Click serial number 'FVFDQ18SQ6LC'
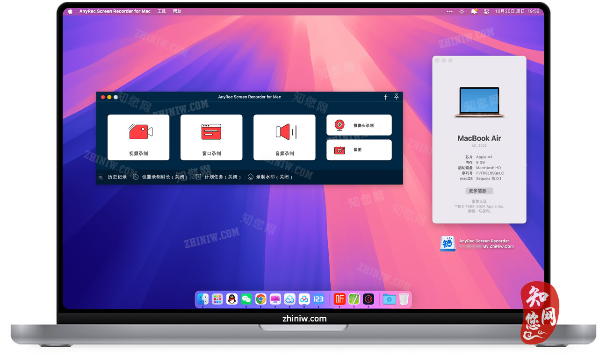This screenshot has height=364, width=607. click(490, 173)
